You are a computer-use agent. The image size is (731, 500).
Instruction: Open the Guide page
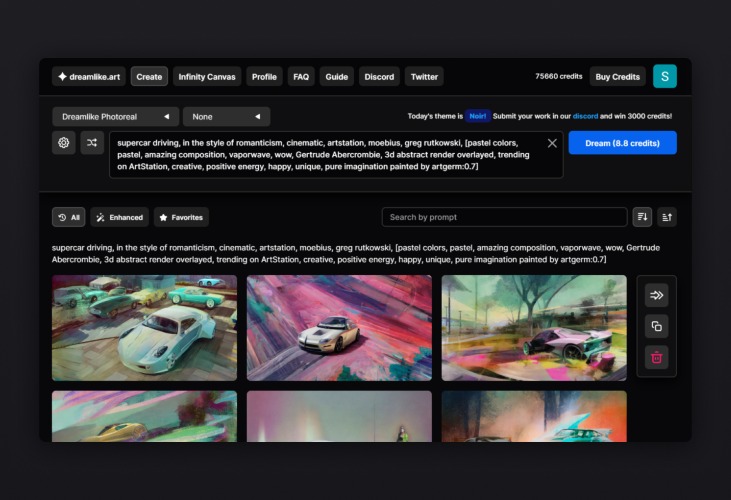point(337,76)
